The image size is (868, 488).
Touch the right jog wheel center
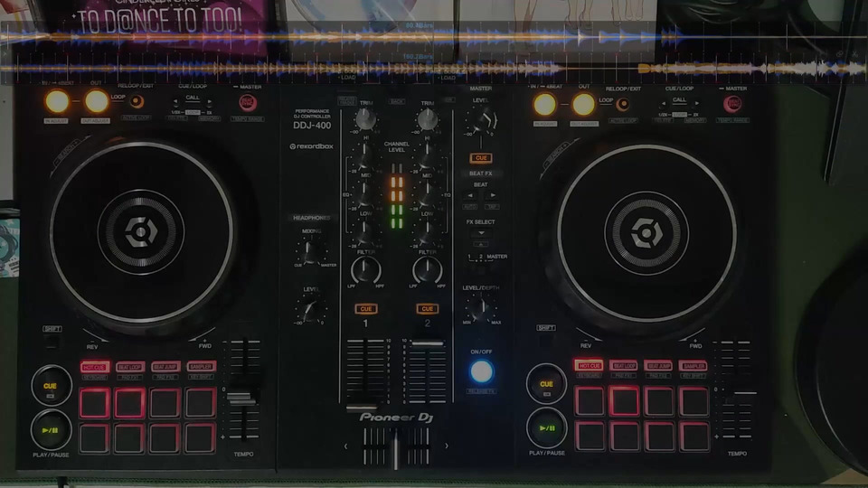tap(646, 233)
